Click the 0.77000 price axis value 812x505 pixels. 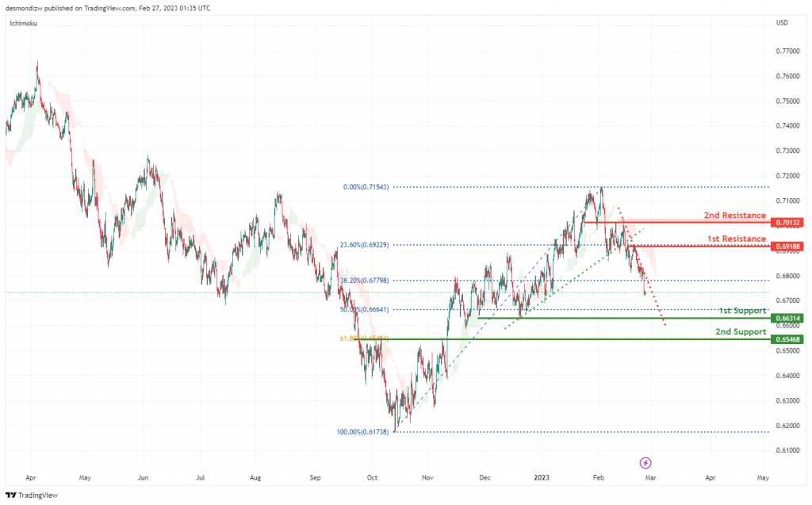pyautogui.click(x=787, y=52)
